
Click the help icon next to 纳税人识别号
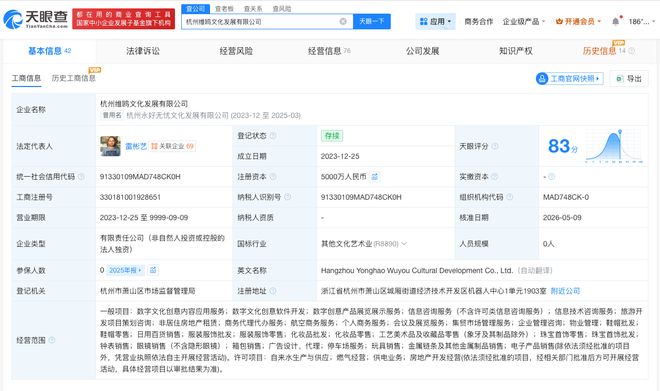287,197
